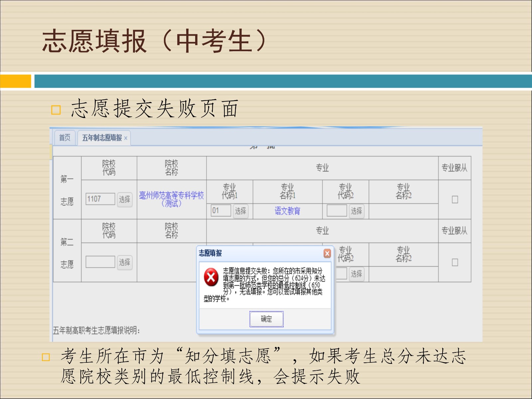Switch to the 首页 tab

coord(65,138)
